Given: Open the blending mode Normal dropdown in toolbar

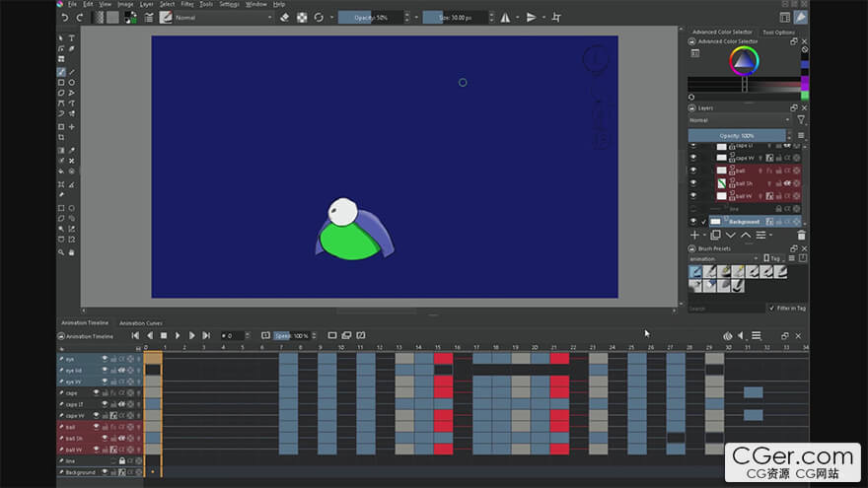Looking at the screenshot, I should point(224,18).
